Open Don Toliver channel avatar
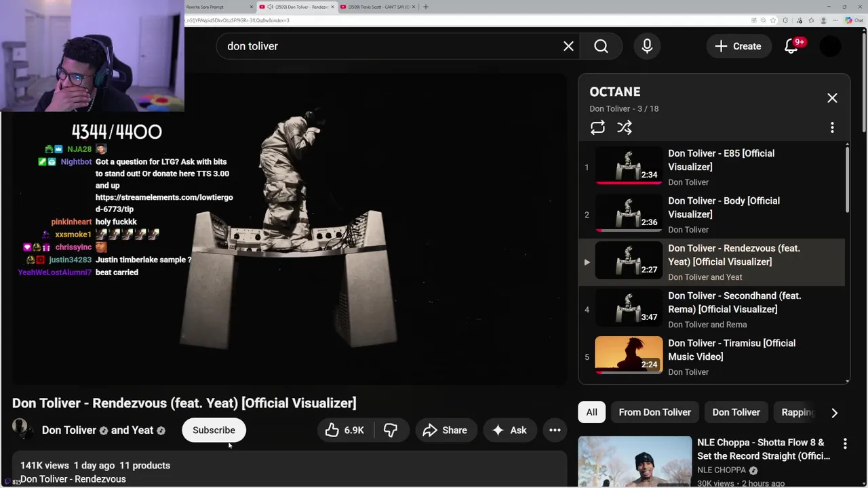Screen dimensions: 868x488 tap(20, 429)
